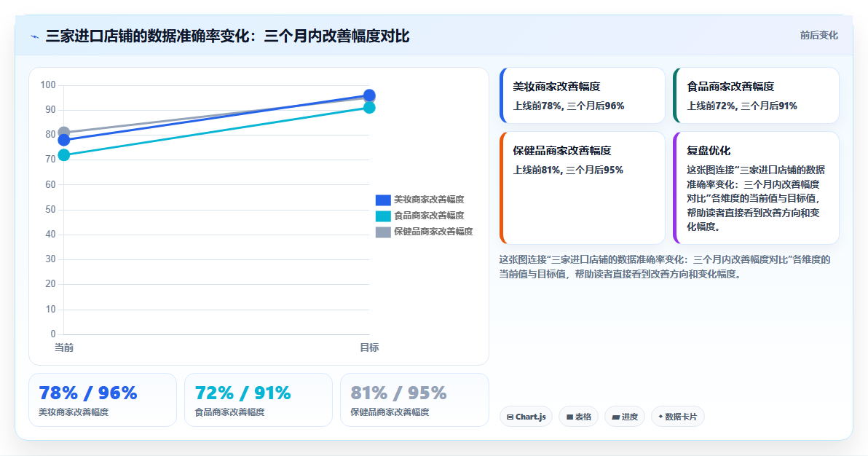This screenshot has height=456, width=868.
Task: Click the 食品商家改善幅度 heading in the green-edged card
Action: pyautogui.click(x=730, y=87)
